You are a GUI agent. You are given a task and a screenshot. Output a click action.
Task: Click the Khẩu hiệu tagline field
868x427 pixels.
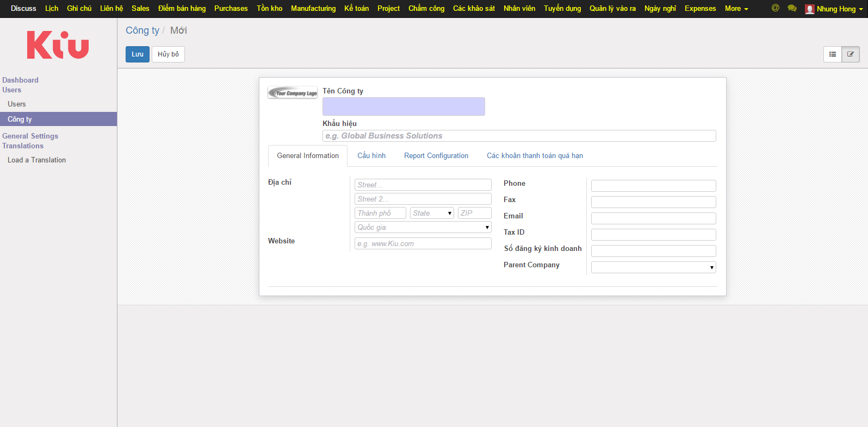[519, 136]
